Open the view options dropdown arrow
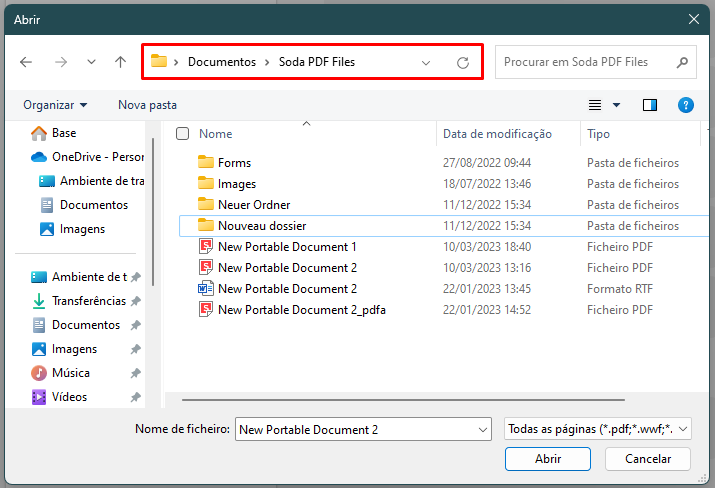 pos(617,105)
